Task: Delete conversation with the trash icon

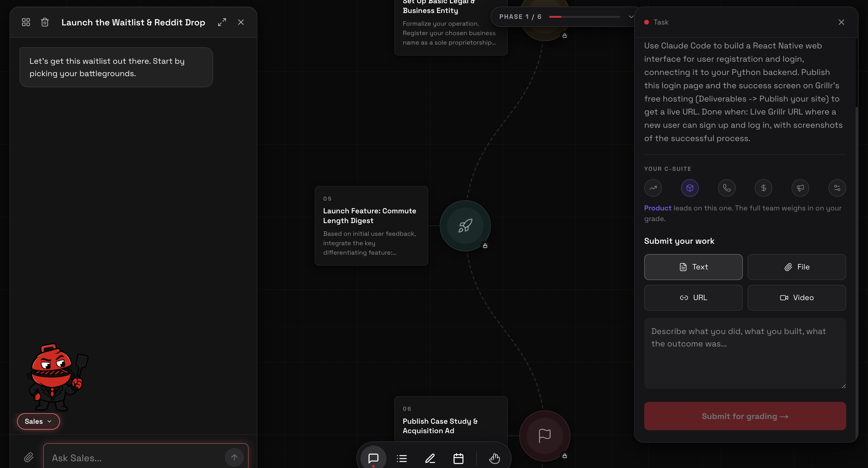Action: pyautogui.click(x=45, y=22)
